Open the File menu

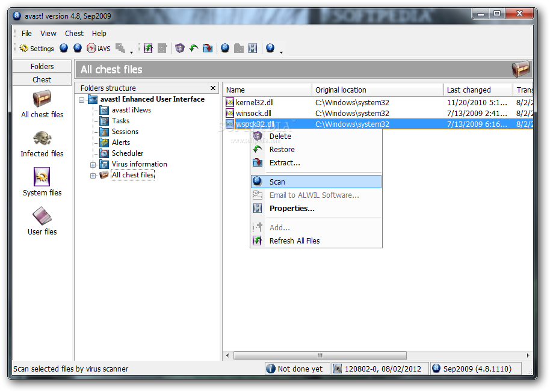[x=26, y=33]
